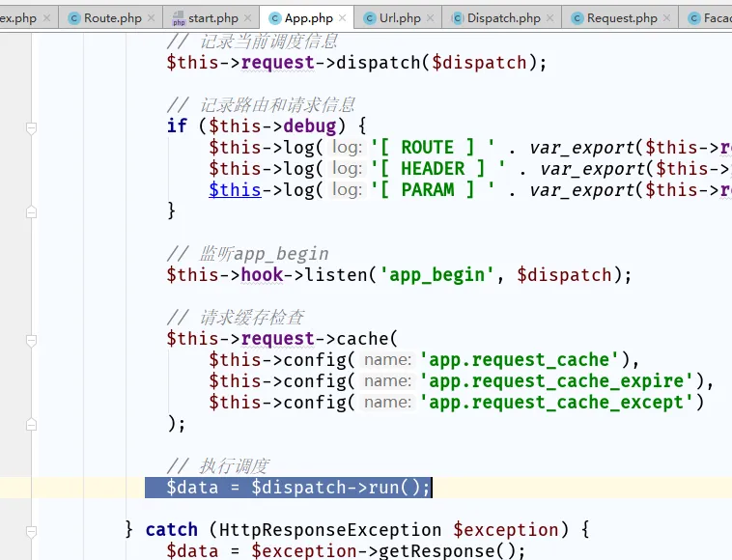
Task: Close the Dispatch.php editor tab
Action: coord(550,18)
